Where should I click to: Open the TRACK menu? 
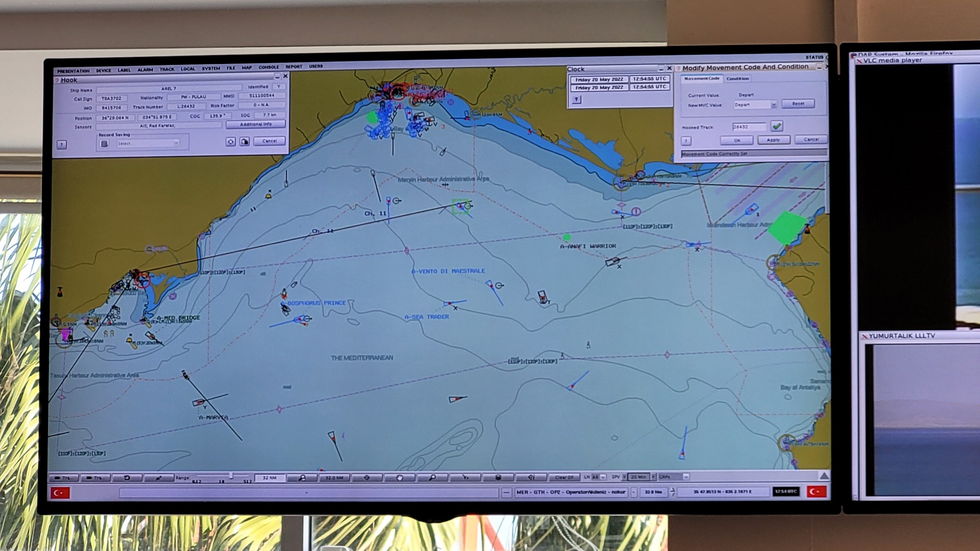click(167, 69)
